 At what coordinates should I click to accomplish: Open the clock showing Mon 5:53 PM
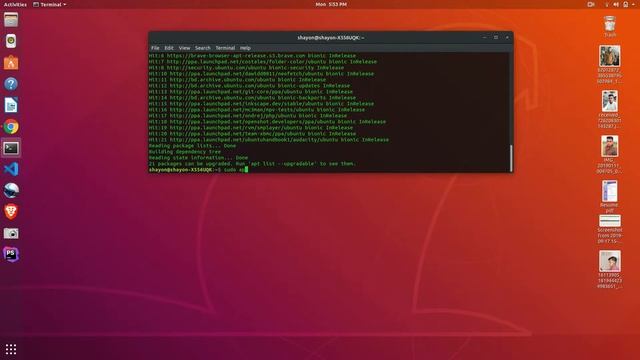331,4
